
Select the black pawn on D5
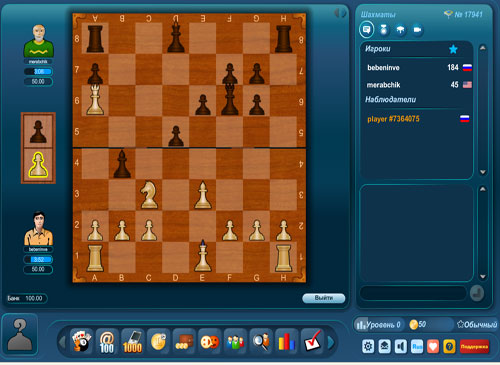point(176,136)
